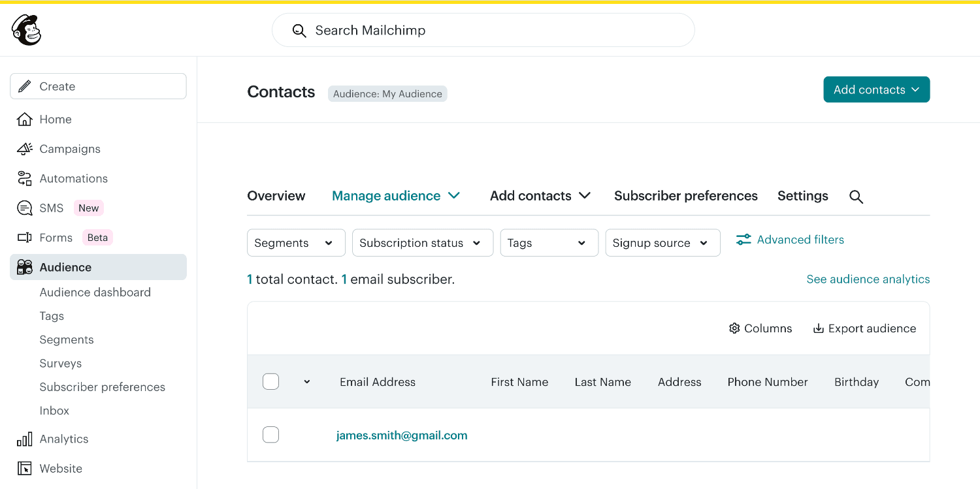
Task: Go to the Settings tab
Action: pyautogui.click(x=803, y=196)
